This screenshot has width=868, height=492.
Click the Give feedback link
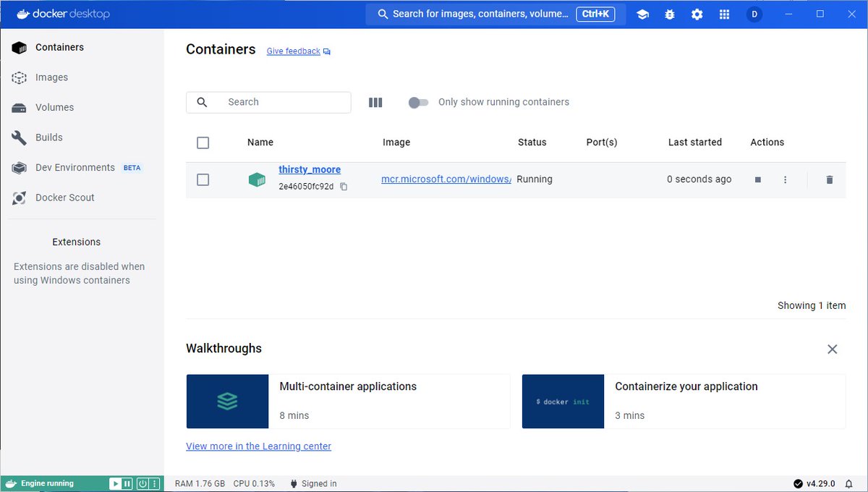[x=293, y=51]
